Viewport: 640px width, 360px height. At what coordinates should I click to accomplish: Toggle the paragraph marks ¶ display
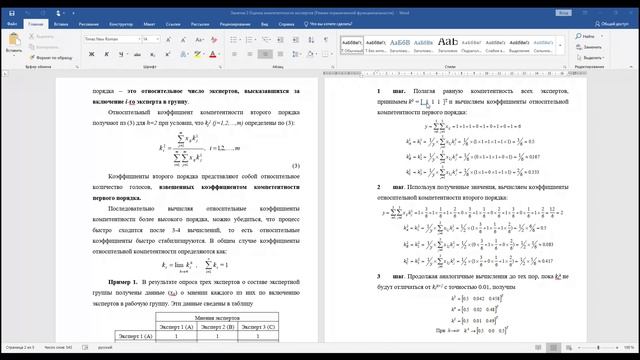(326, 40)
